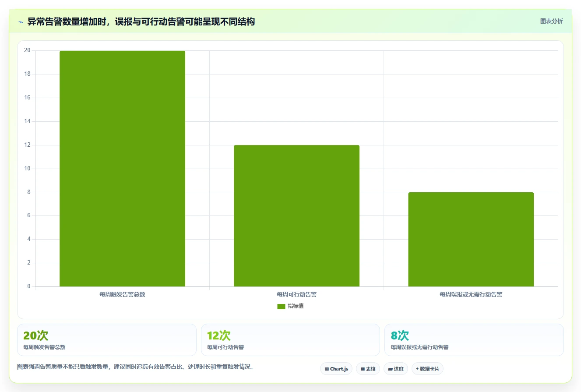Image resolution: width=581 pixels, height=392 pixels.
Task: Click the icon inside the 表格 chip
Action: coord(363,369)
